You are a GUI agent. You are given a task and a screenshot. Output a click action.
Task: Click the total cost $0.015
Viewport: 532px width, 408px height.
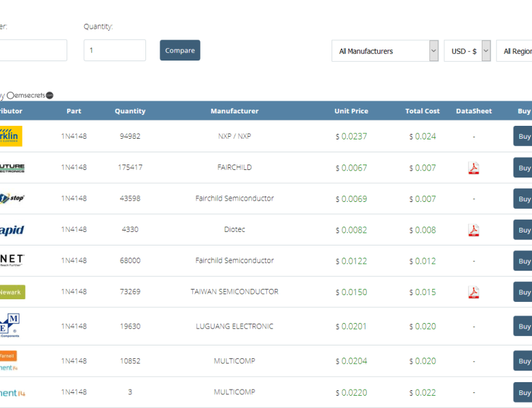click(x=423, y=292)
